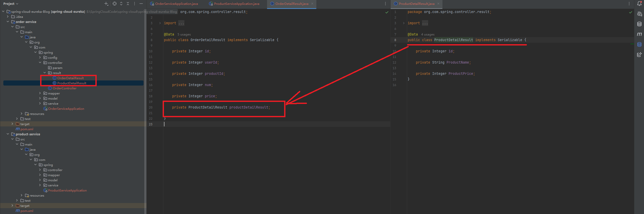644x214 pixels.
Task: Collapse the order-service module node
Action: 8,22
